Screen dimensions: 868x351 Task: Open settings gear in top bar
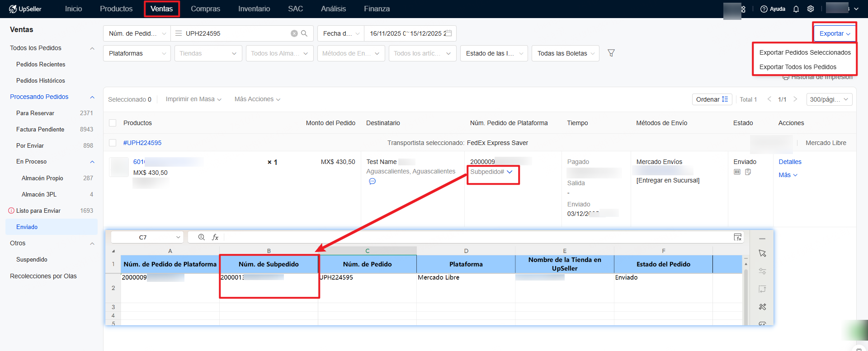(x=811, y=9)
